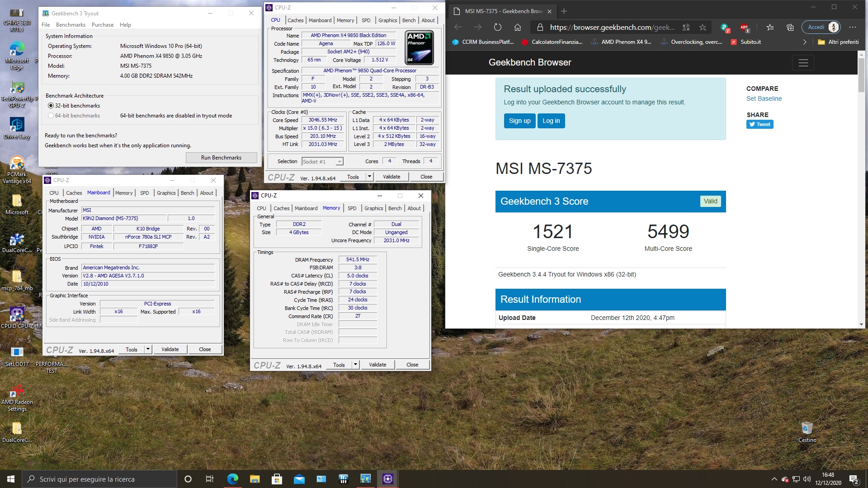Open Edge collections icon
This screenshot has height=488, width=868.
click(790, 28)
